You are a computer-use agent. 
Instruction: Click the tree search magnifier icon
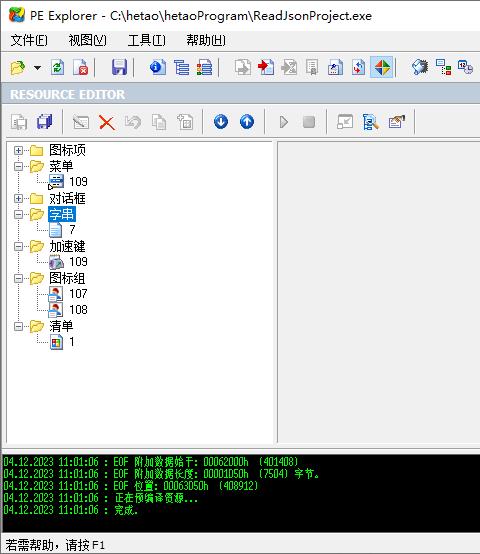[x=371, y=122]
